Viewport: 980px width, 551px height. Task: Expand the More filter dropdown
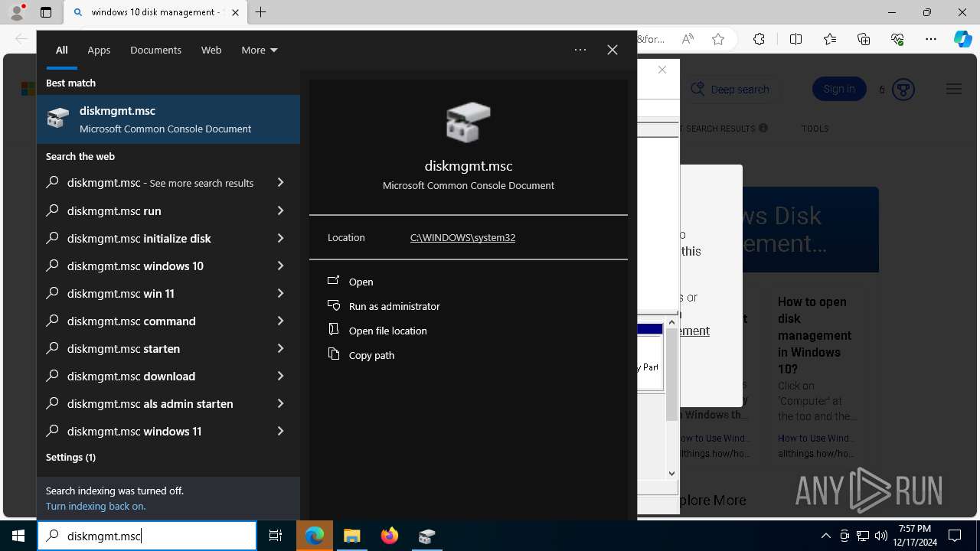pyautogui.click(x=259, y=50)
